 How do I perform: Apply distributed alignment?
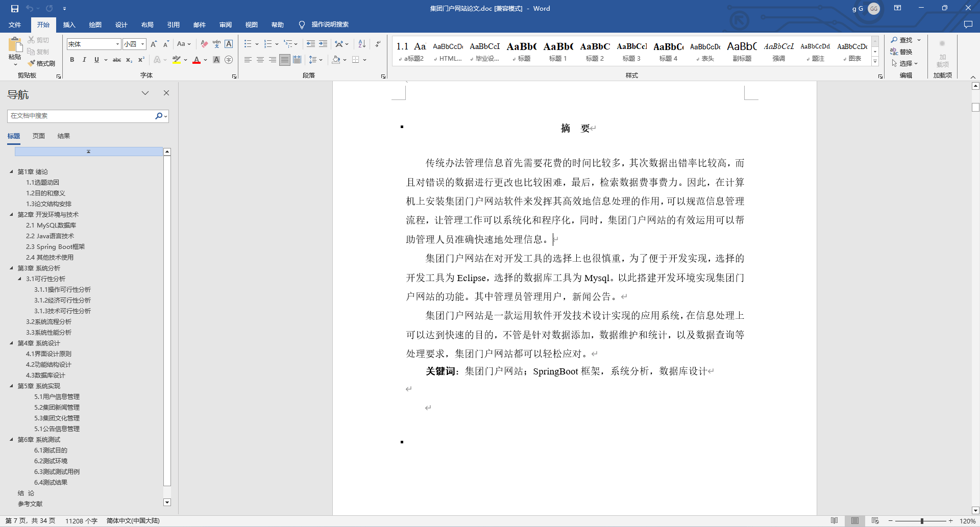point(297,60)
